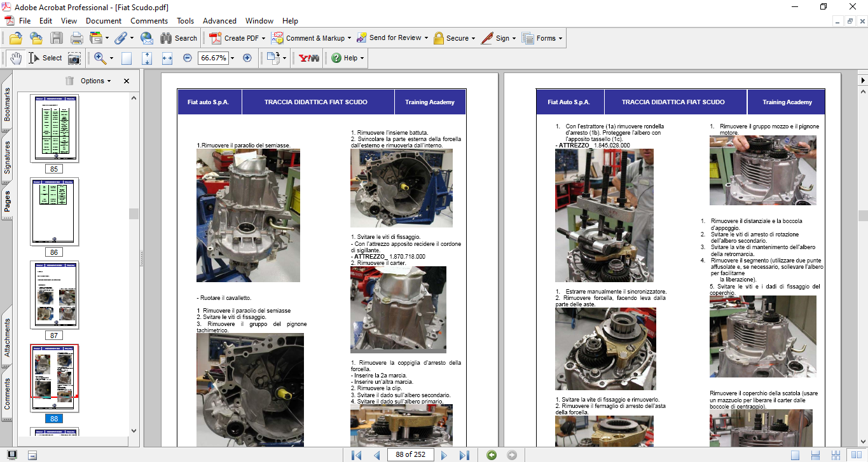Click the Search button
The width and height of the screenshot is (868, 462).
pos(179,38)
